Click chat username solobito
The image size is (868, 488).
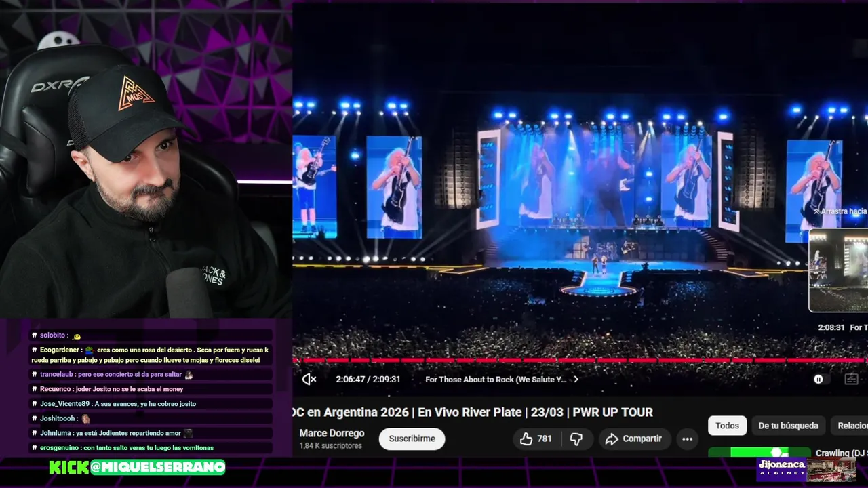[53, 335]
